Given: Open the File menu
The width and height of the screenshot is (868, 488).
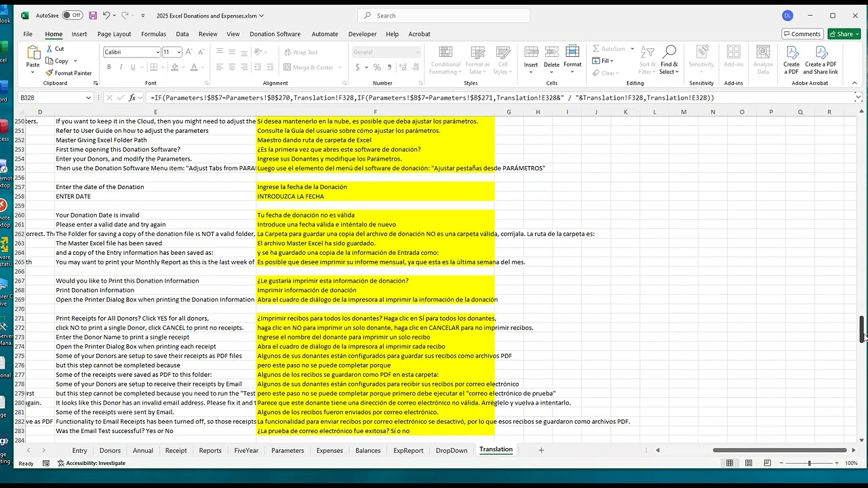Looking at the screenshot, I should 28,34.
